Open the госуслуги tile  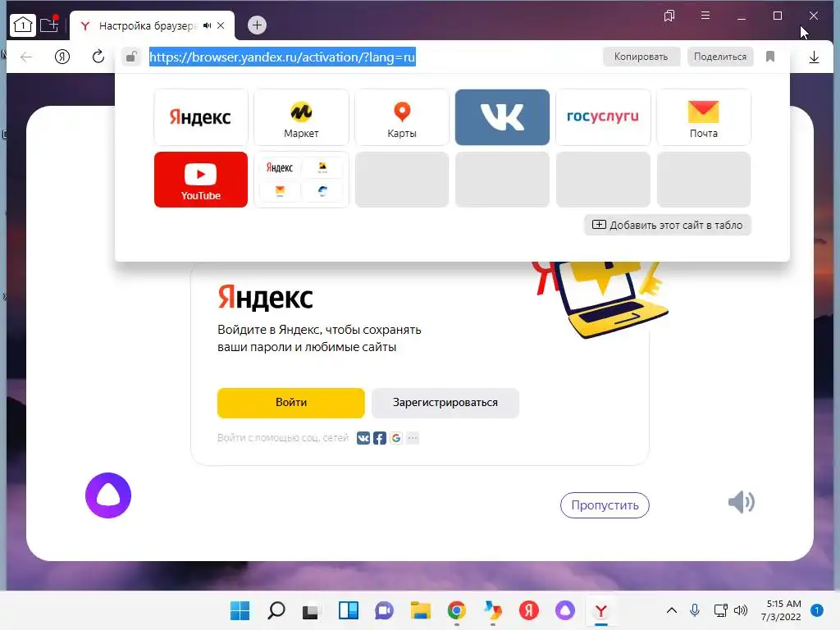(x=603, y=117)
